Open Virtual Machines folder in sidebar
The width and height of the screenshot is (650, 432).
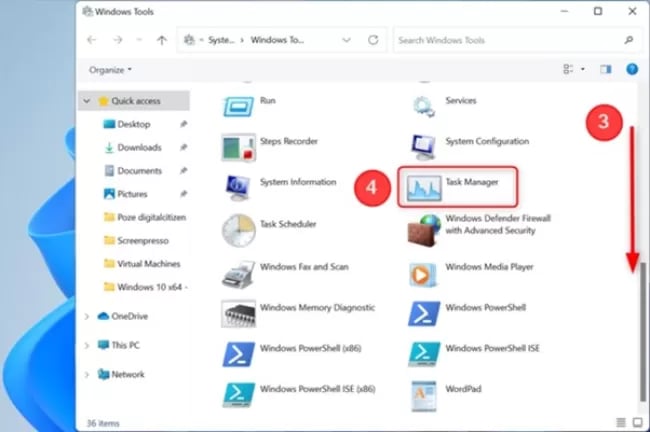coord(148,264)
